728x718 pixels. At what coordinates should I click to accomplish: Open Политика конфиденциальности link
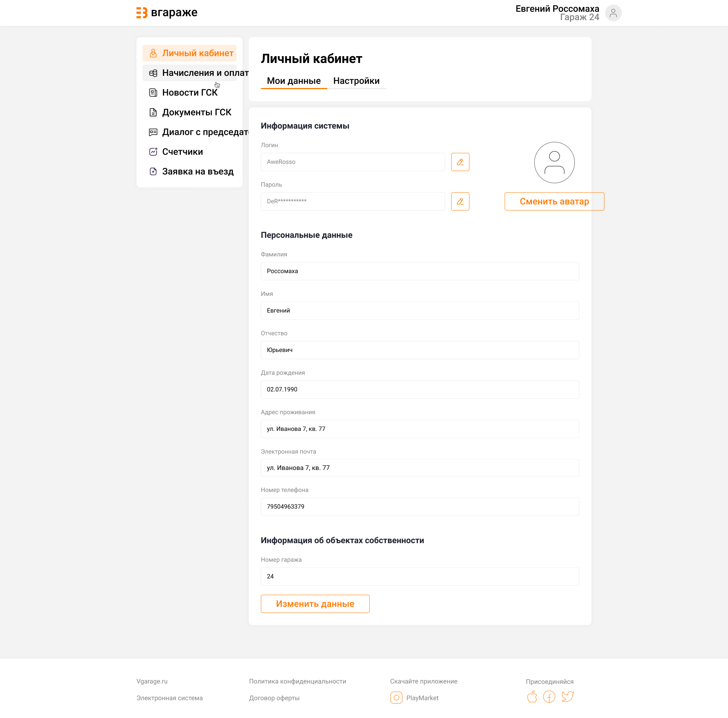298,681
